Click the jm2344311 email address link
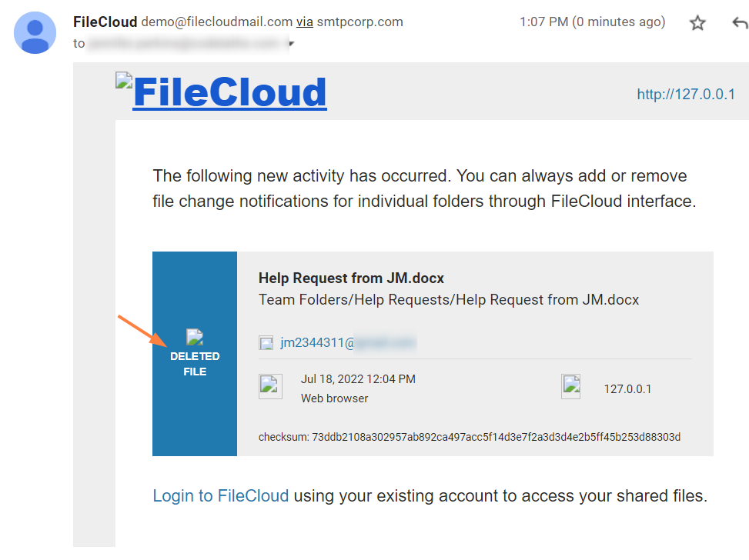The height and width of the screenshot is (560, 749). coord(346,343)
